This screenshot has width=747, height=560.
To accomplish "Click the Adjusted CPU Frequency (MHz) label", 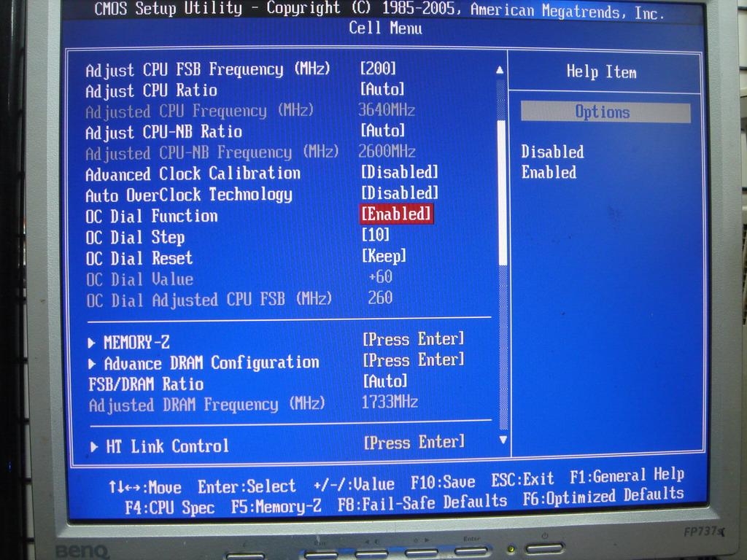I will tap(200, 112).
